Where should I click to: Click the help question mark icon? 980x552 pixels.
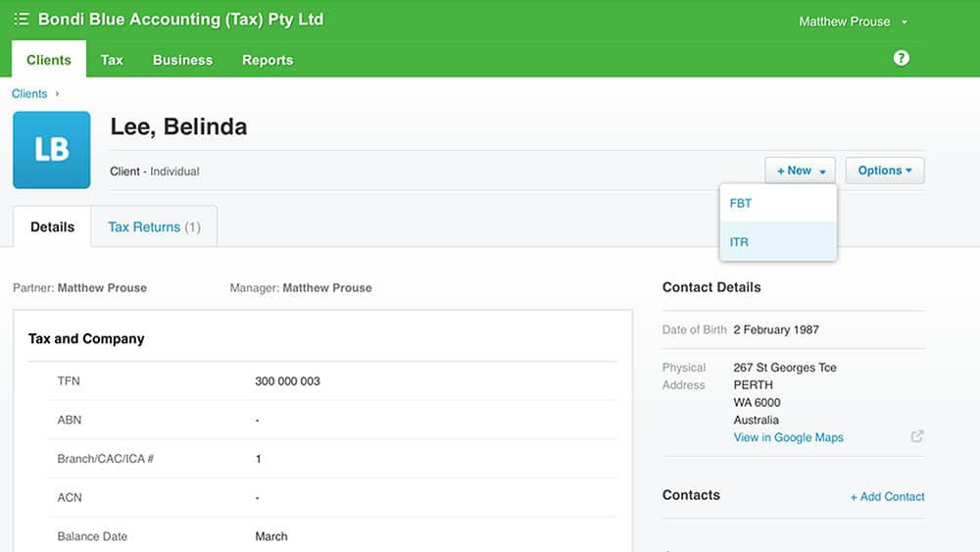coord(902,58)
